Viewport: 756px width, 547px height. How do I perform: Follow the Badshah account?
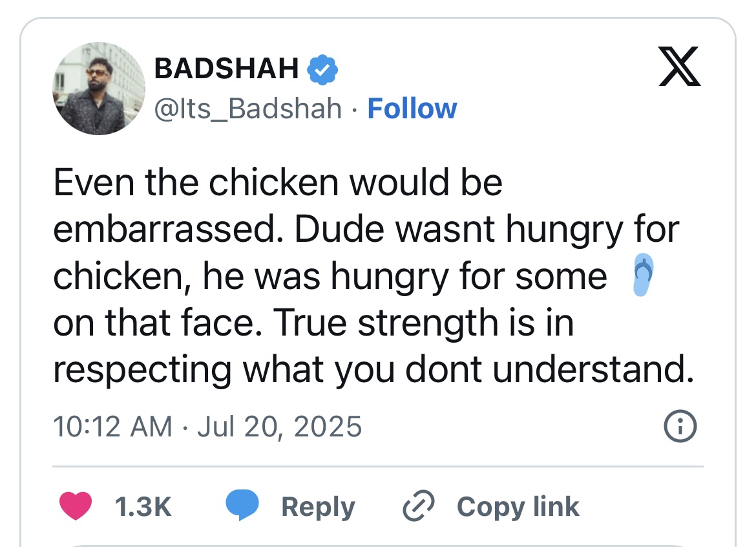tap(412, 109)
